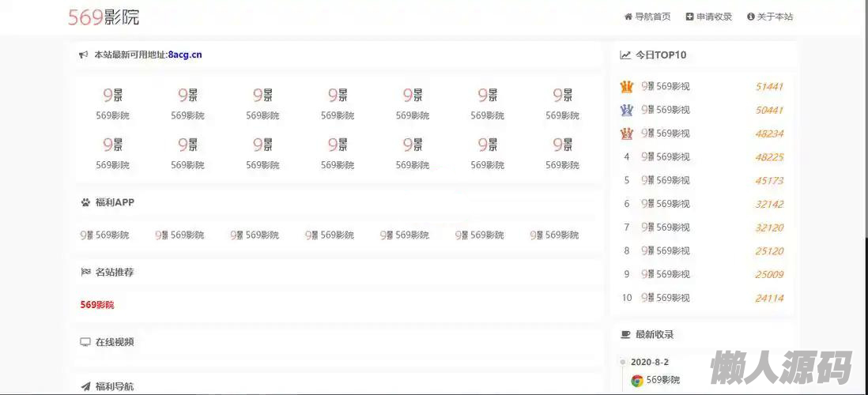The height and width of the screenshot is (395, 868).
Task: Click the 福利APP section heading
Action: [115, 202]
